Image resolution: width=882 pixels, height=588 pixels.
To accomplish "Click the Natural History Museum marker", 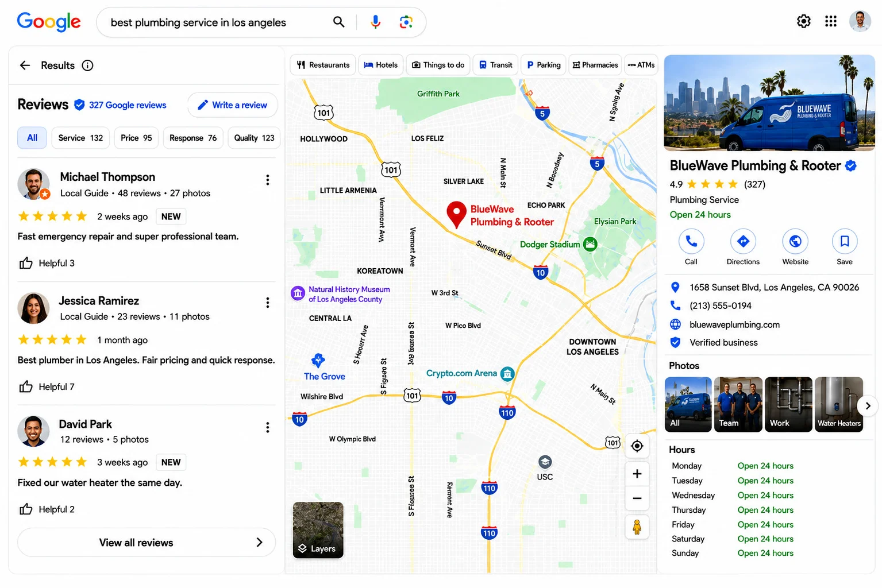I will point(298,293).
